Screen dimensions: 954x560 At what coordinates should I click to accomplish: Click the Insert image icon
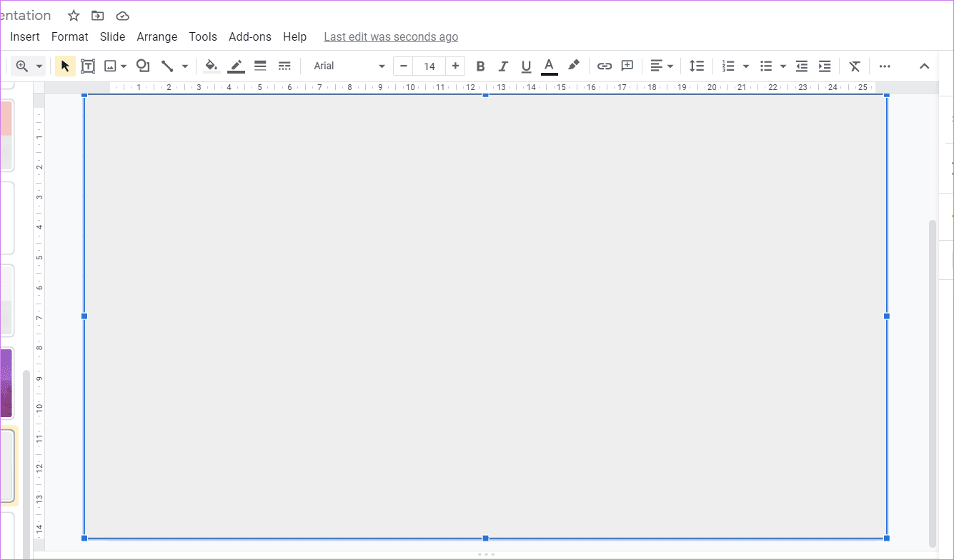coord(110,66)
